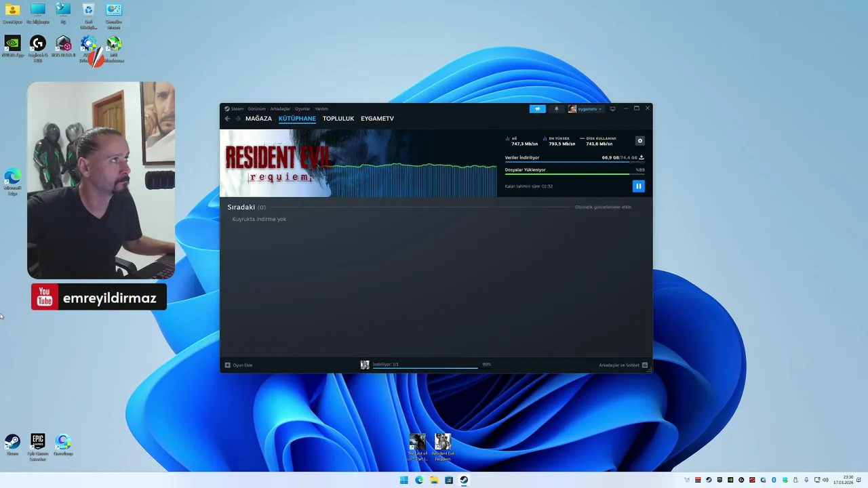The width and height of the screenshot is (868, 488).
Task: Open the Logitech G HUB desktop shortcut
Action: coord(38,49)
